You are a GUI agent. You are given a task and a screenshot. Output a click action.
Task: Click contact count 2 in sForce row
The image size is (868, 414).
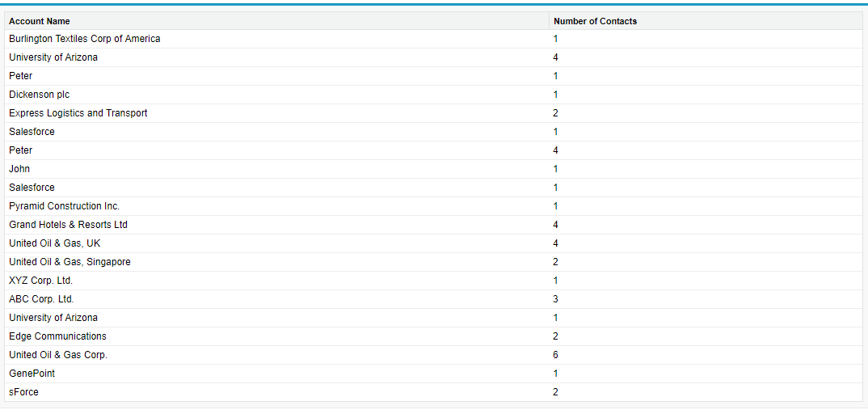tap(555, 392)
